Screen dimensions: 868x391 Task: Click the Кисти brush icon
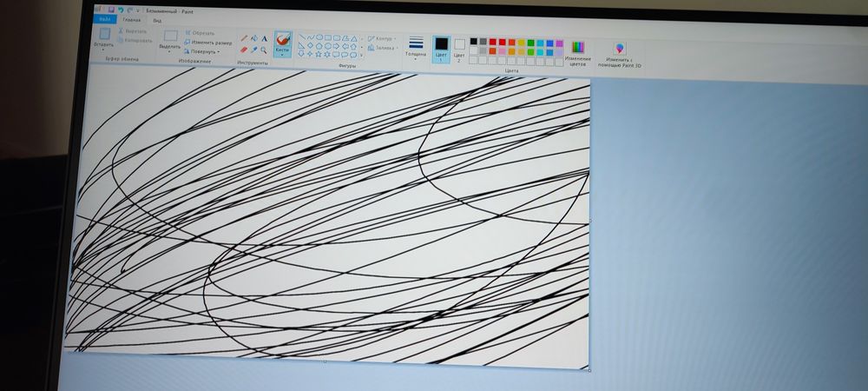pos(283,40)
